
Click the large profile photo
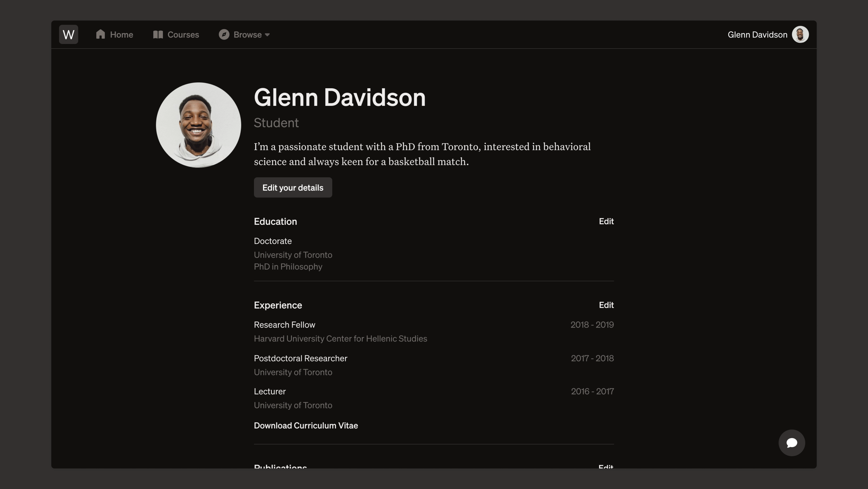point(198,125)
